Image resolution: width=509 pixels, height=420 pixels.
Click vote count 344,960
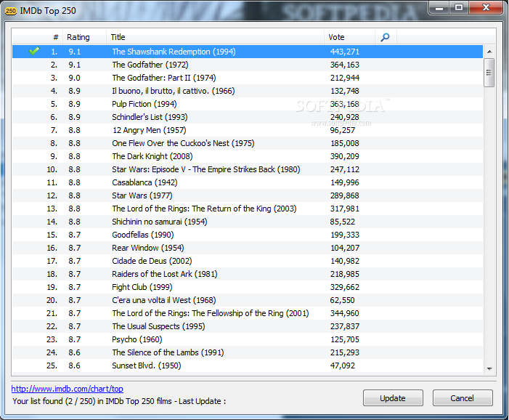tap(345, 313)
